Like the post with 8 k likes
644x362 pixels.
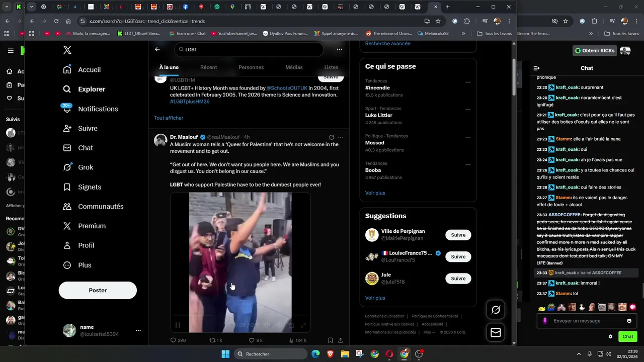click(256, 340)
